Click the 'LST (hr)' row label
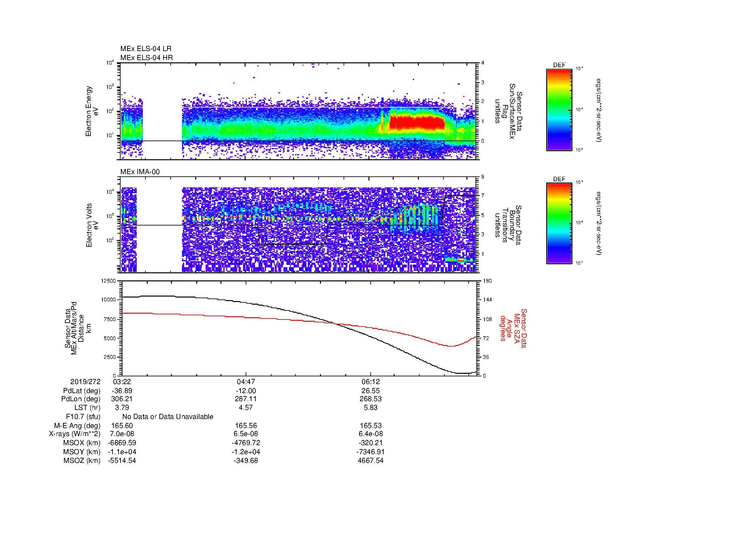The height and width of the screenshot is (534, 756). pyautogui.click(x=87, y=408)
